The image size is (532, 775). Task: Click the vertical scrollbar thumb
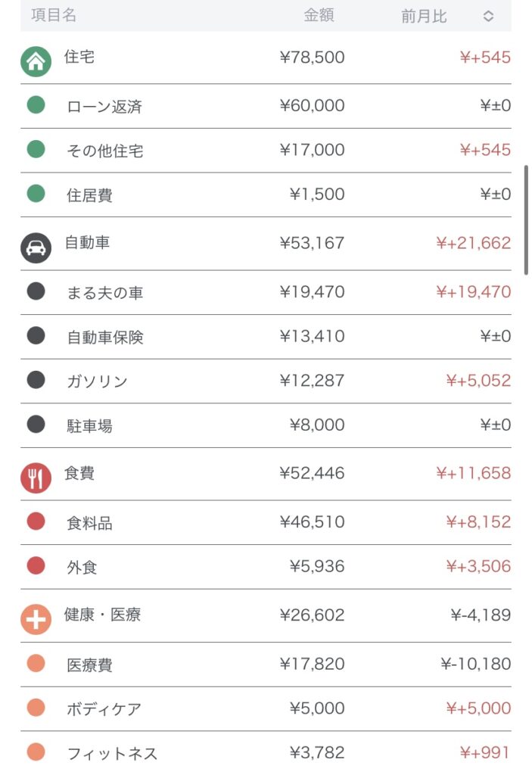[526, 219]
